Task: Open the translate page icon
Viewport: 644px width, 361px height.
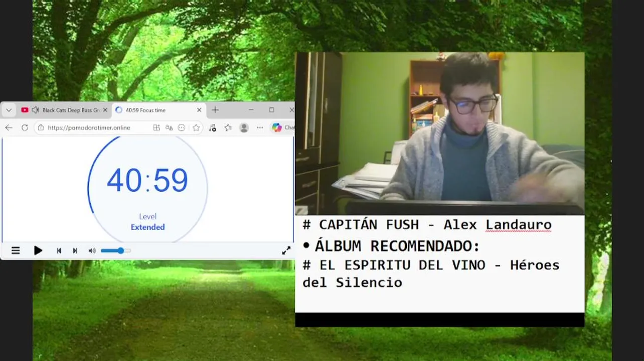Action: 169,128
